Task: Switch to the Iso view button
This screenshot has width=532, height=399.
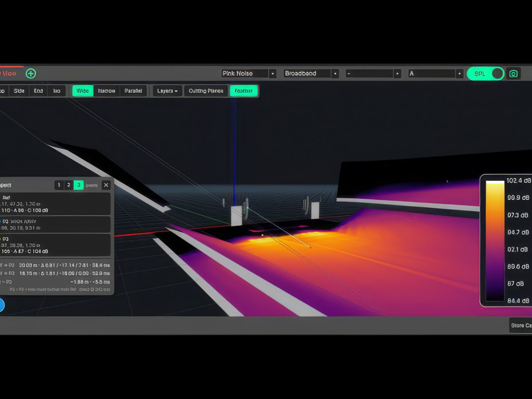Action: click(57, 91)
